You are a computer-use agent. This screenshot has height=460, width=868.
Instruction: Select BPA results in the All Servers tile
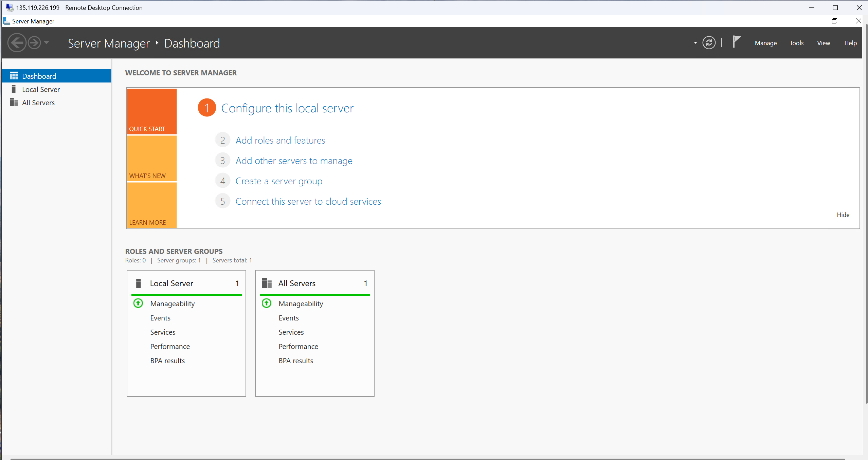point(295,360)
